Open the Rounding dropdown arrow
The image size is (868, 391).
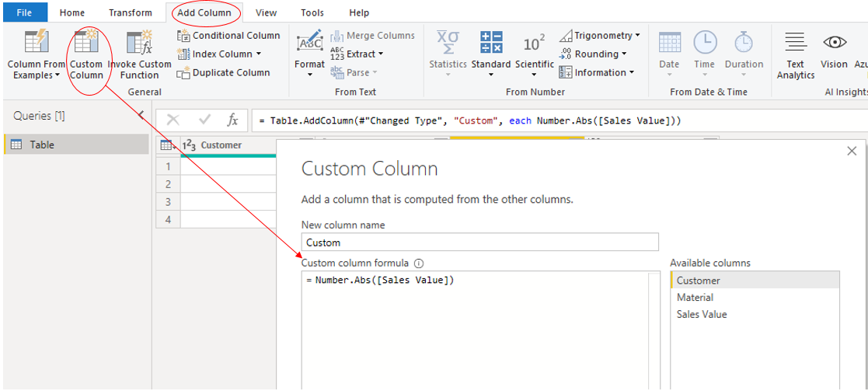click(x=624, y=54)
